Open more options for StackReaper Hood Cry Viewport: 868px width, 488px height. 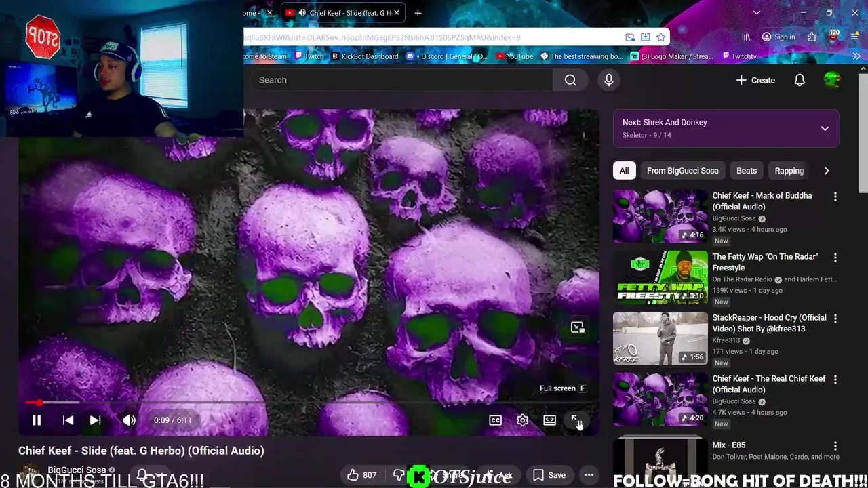(835, 319)
